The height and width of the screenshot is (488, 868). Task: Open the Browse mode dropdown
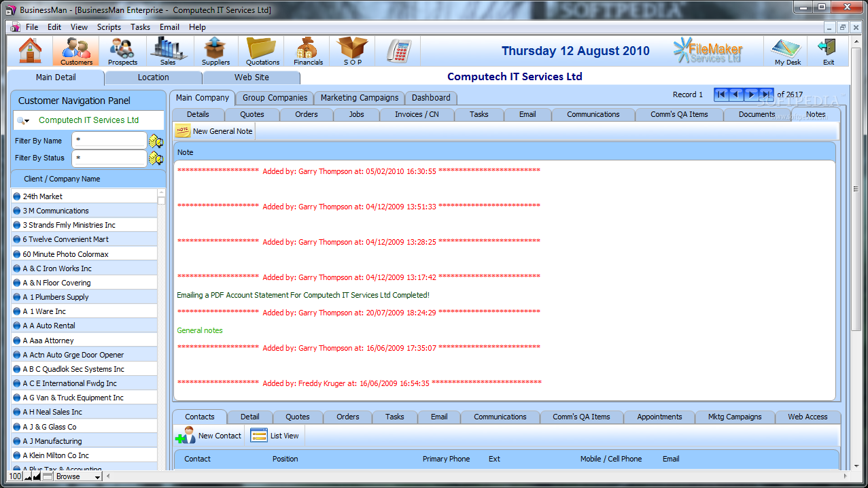coord(78,476)
